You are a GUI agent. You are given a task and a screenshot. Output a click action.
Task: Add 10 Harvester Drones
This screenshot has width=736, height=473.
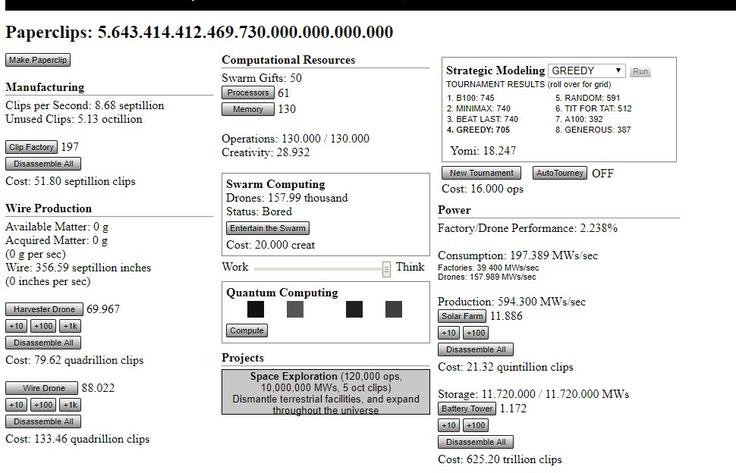(x=16, y=326)
